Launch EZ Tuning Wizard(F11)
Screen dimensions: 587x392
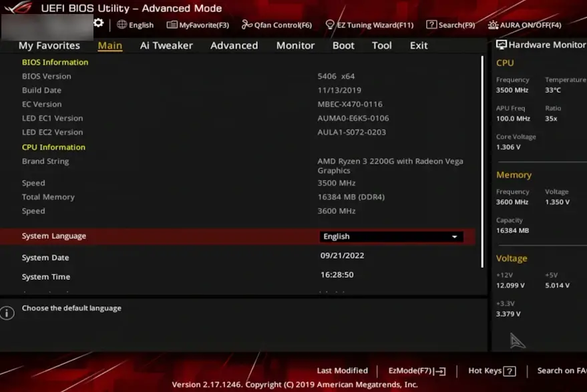369,25
